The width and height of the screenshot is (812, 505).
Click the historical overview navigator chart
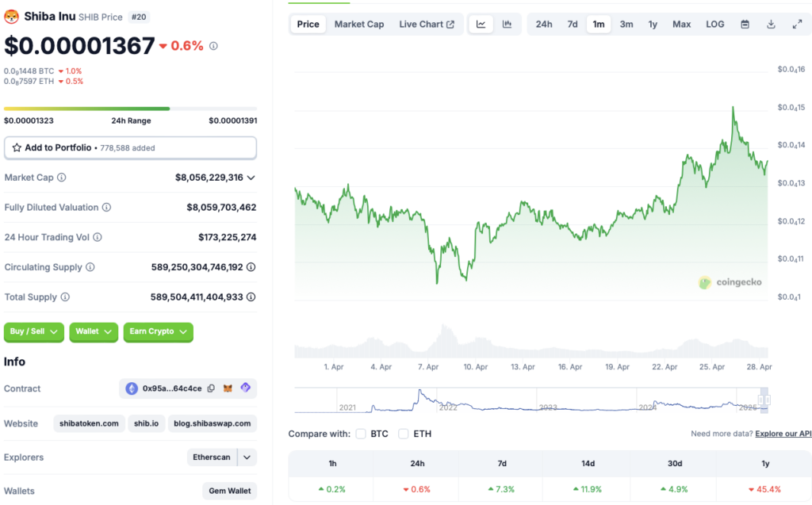tap(530, 400)
